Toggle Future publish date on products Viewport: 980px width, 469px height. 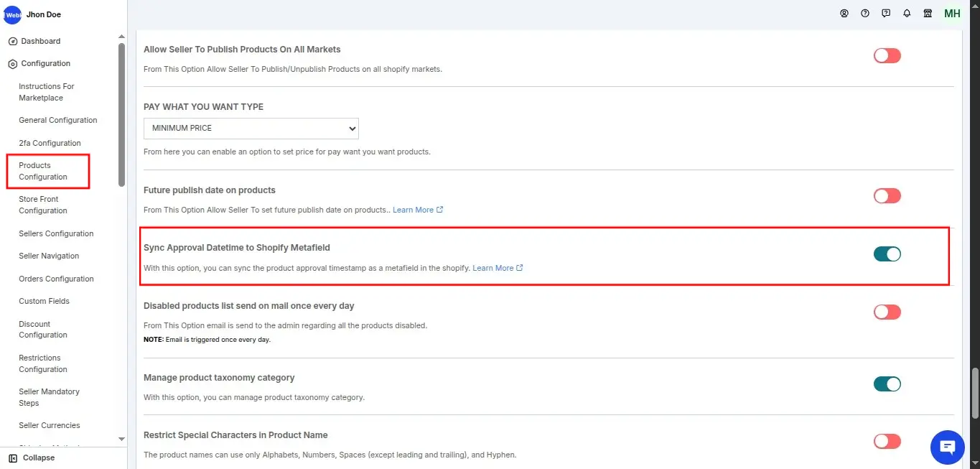point(887,196)
